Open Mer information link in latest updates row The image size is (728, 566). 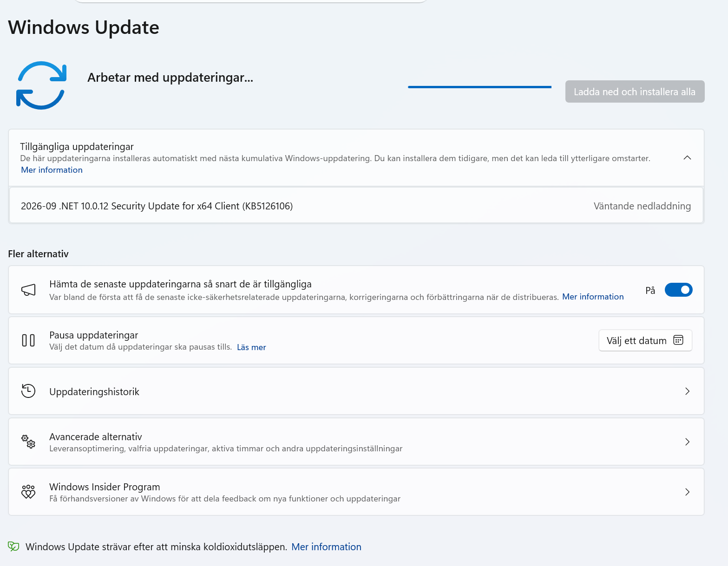pos(593,297)
